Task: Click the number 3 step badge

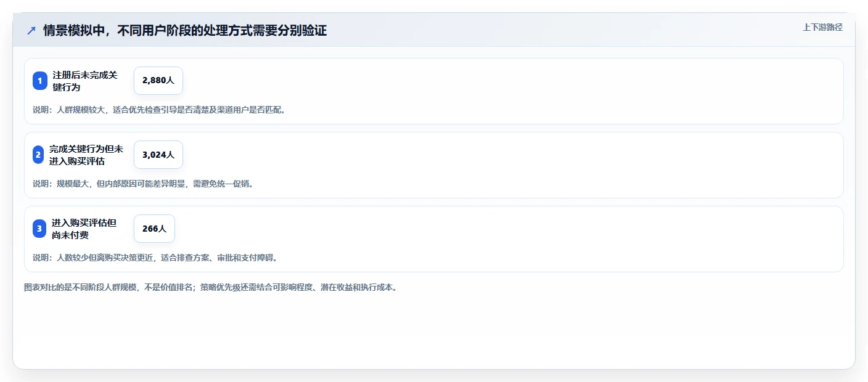Action: click(x=39, y=229)
